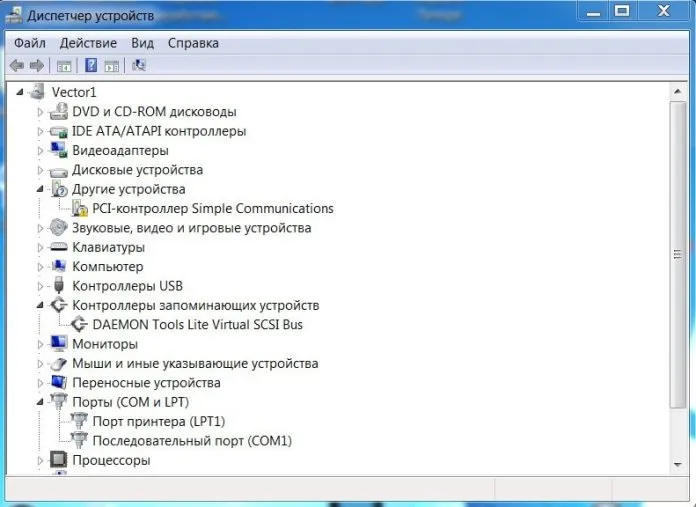The image size is (696, 507).
Task: Close the Диспетчер устройств window
Action: pyautogui.click(x=664, y=11)
